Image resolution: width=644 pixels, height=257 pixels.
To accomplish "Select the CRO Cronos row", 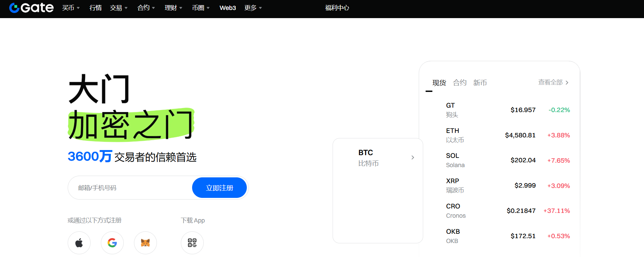I will pyautogui.click(x=499, y=211).
